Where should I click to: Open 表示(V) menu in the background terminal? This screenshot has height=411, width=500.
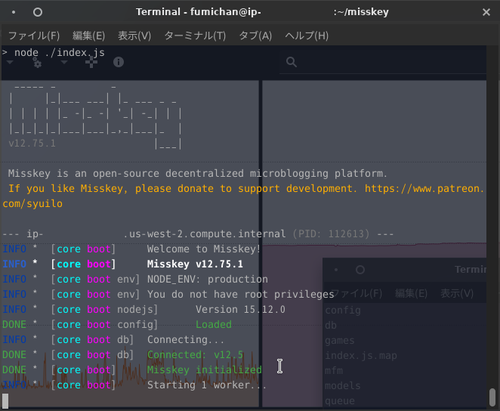[x=457, y=294]
